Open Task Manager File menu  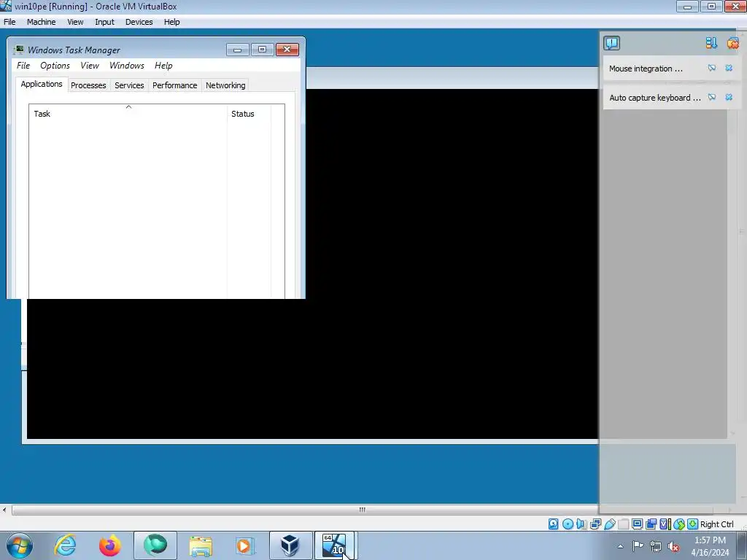(x=23, y=66)
